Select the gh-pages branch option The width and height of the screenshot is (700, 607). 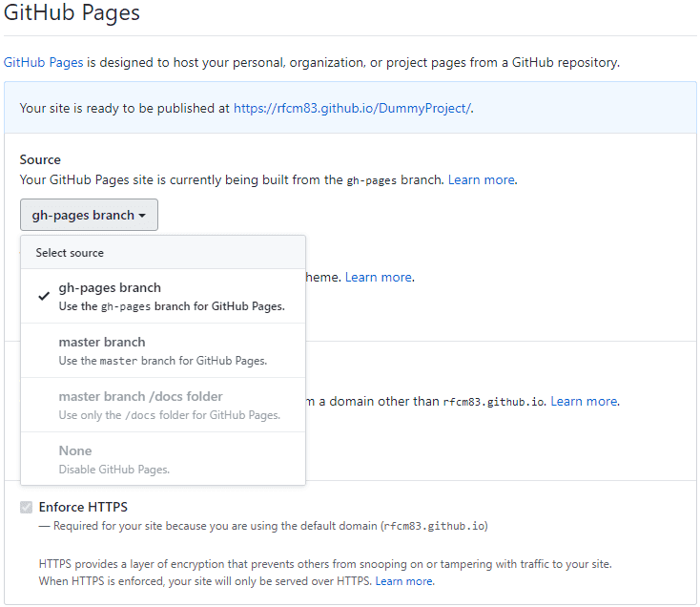coord(163,296)
